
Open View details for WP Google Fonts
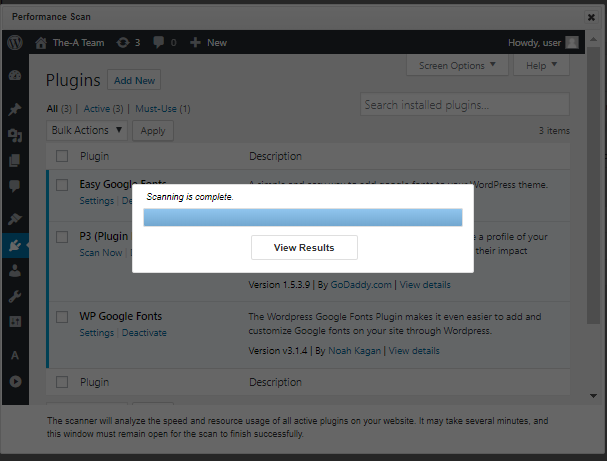[x=414, y=351]
